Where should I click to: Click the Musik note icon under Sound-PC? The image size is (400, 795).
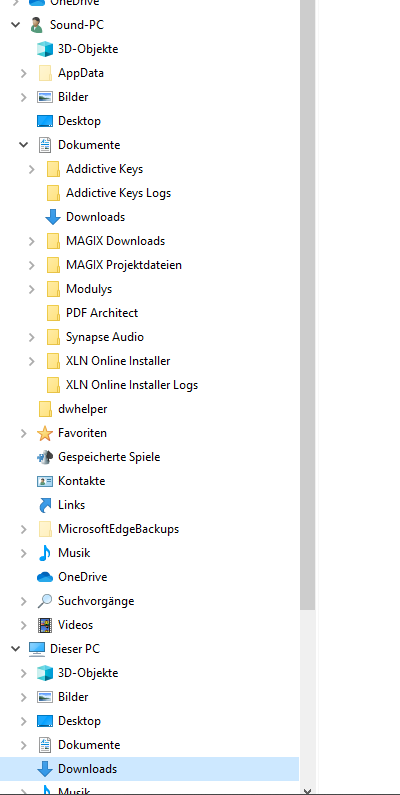tap(45, 553)
